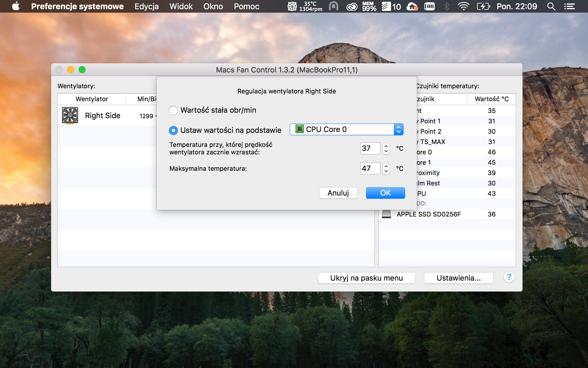
Task: Click the CPU chip icon in the sensor dropdown
Action: coord(299,129)
